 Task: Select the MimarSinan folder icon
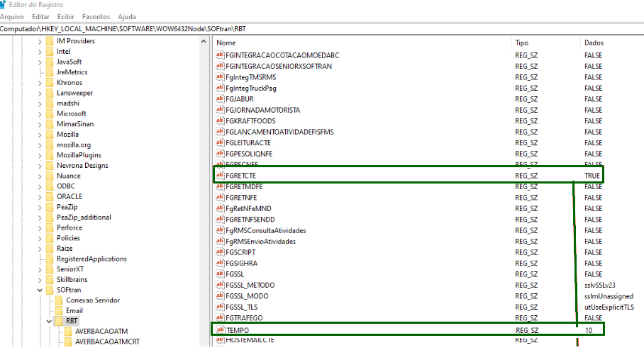click(50, 124)
